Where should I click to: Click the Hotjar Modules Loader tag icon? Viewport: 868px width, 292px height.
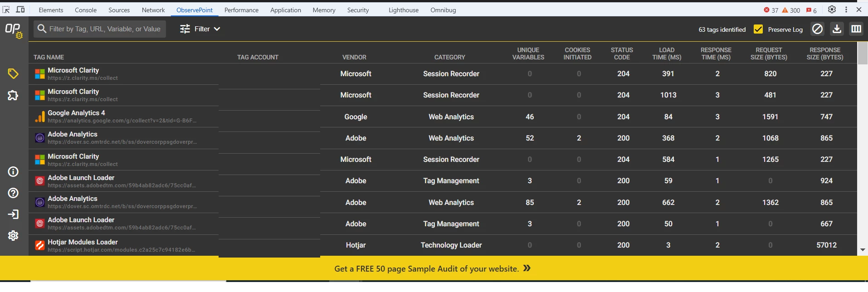40,245
